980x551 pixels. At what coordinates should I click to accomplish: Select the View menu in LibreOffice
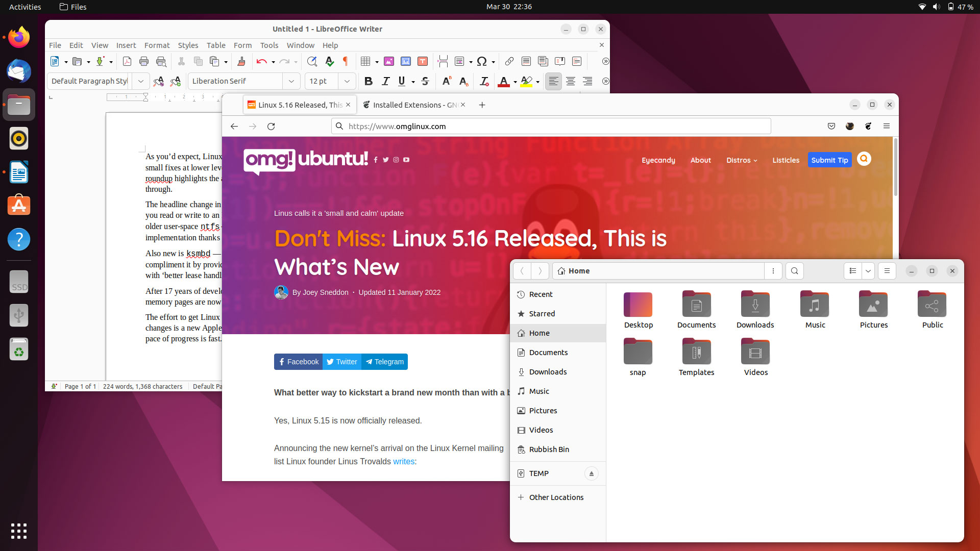(x=100, y=45)
